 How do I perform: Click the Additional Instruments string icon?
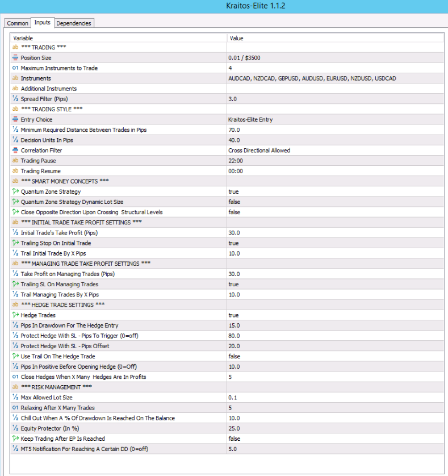click(x=15, y=89)
